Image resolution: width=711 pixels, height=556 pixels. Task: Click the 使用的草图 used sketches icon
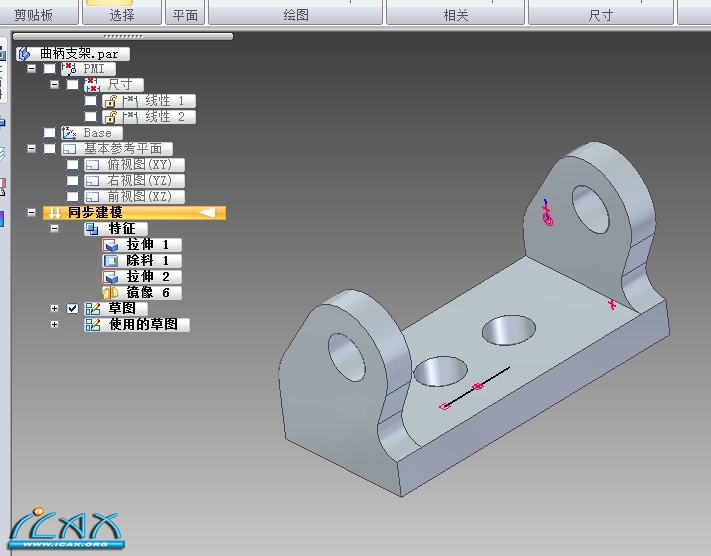(x=93, y=325)
